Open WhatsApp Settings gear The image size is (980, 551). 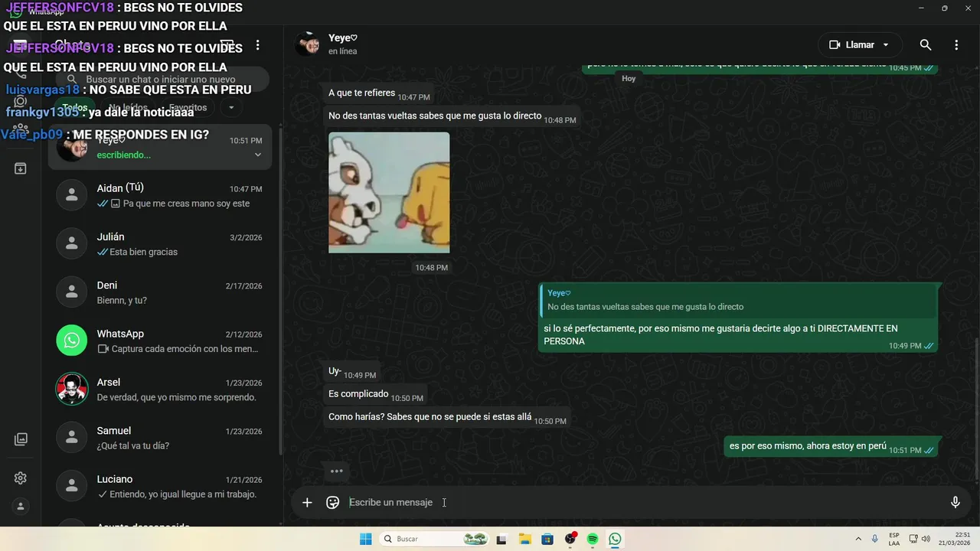[21, 478]
